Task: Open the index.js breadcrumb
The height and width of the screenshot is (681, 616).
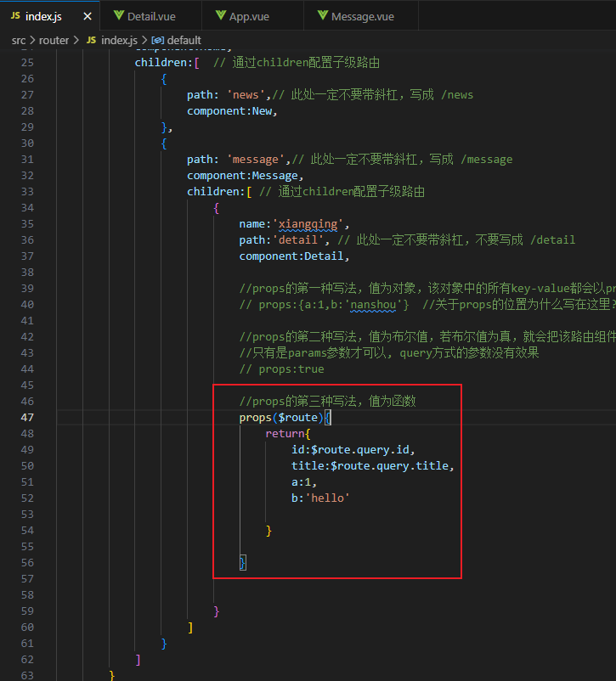Action: tap(119, 41)
